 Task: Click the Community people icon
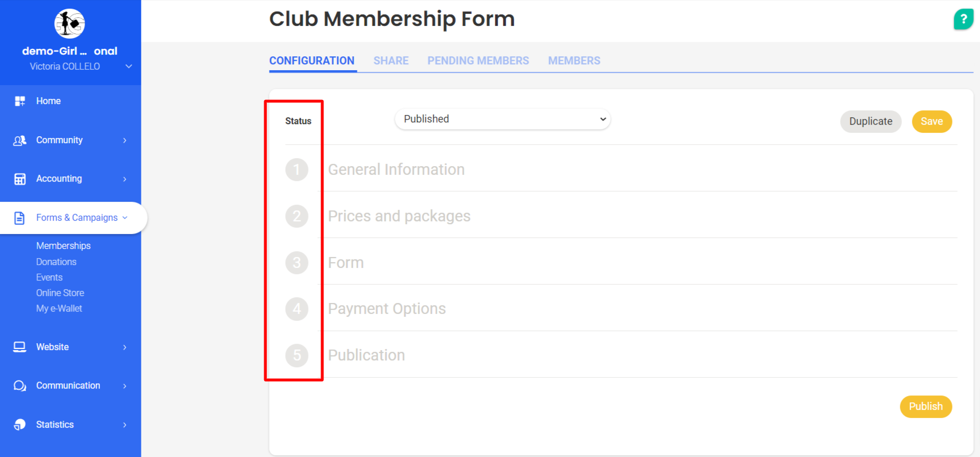(20, 140)
